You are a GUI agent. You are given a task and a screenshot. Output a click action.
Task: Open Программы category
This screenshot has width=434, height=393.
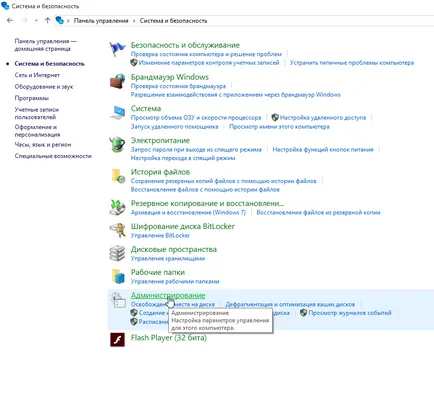click(x=32, y=98)
